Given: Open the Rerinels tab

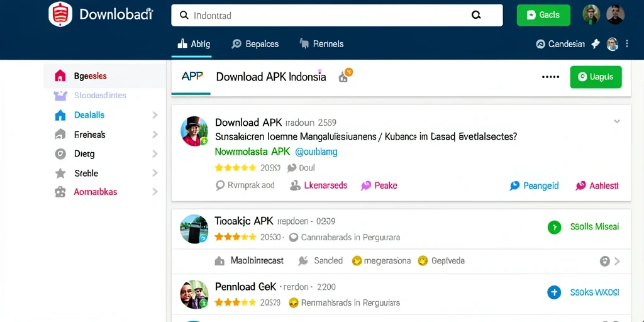Looking at the screenshot, I should click(321, 44).
